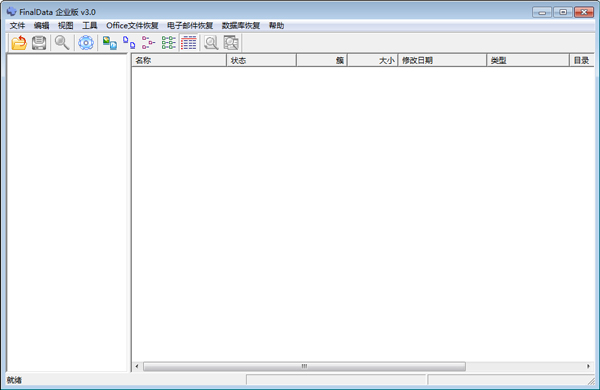Click the grayed image preview icon
600x390 pixels.
(231, 42)
